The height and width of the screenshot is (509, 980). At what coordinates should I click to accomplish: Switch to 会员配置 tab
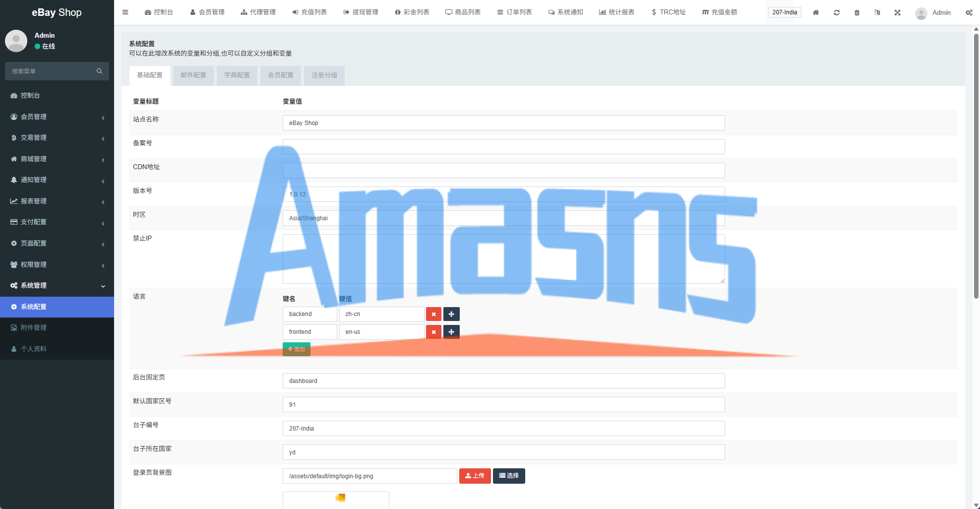tap(281, 75)
